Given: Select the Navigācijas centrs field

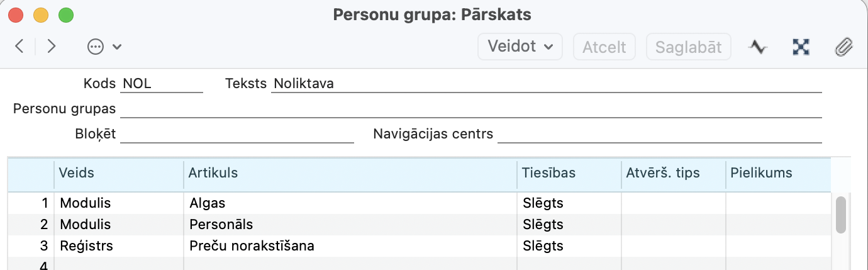Looking at the screenshot, I should [x=659, y=134].
